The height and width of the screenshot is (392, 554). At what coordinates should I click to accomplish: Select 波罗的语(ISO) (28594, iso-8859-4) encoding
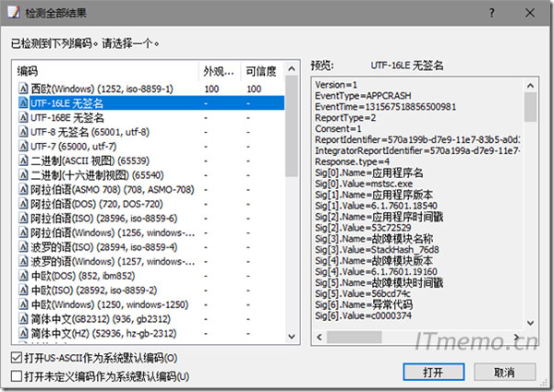(103, 247)
